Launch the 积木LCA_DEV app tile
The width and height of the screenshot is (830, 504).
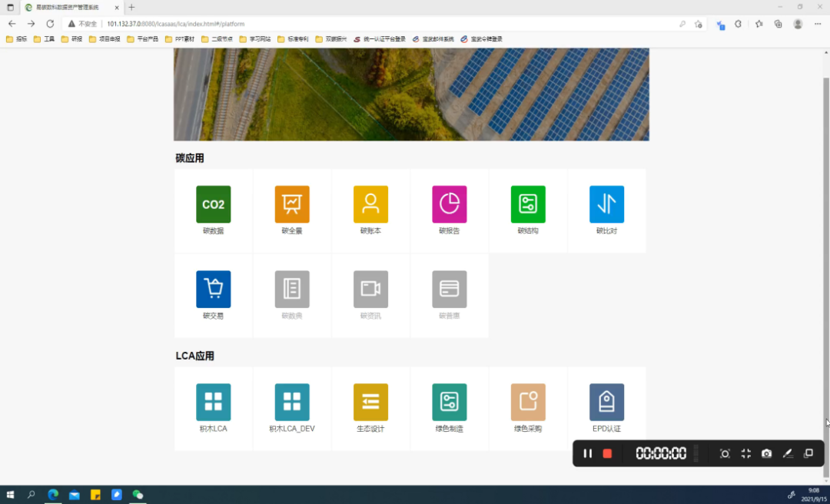point(292,402)
